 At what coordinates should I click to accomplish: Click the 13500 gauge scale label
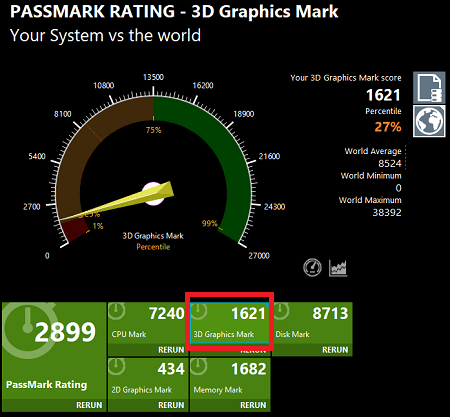click(153, 77)
